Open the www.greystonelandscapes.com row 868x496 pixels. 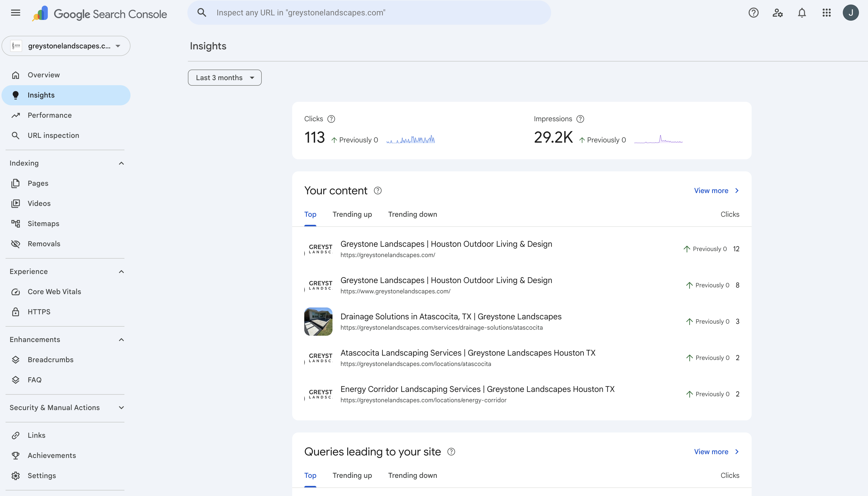tap(521, 285)
